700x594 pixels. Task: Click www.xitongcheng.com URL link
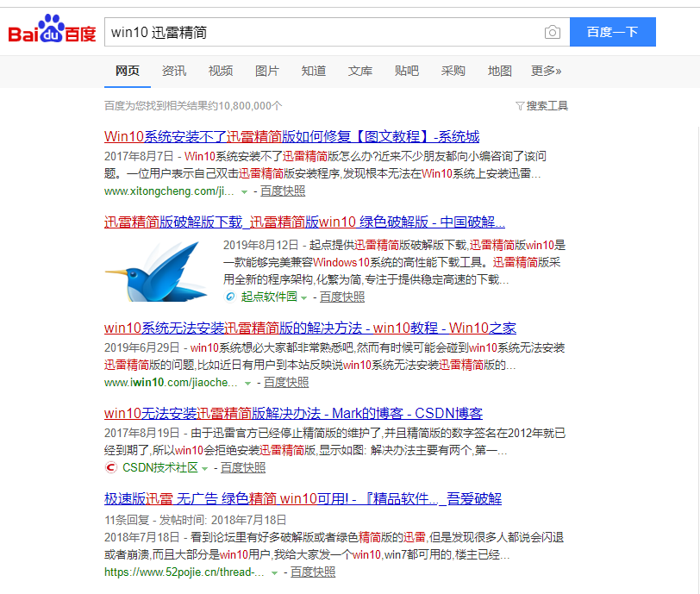pos(169,191)
